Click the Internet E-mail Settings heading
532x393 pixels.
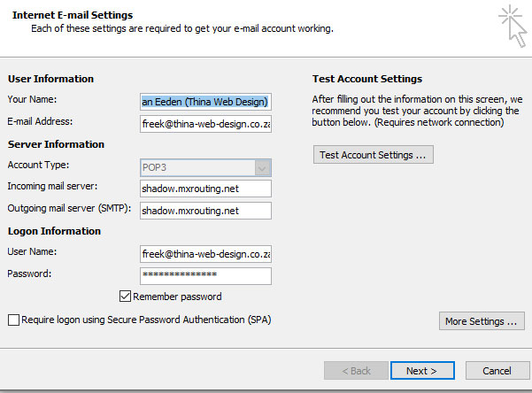pos(73,15)
